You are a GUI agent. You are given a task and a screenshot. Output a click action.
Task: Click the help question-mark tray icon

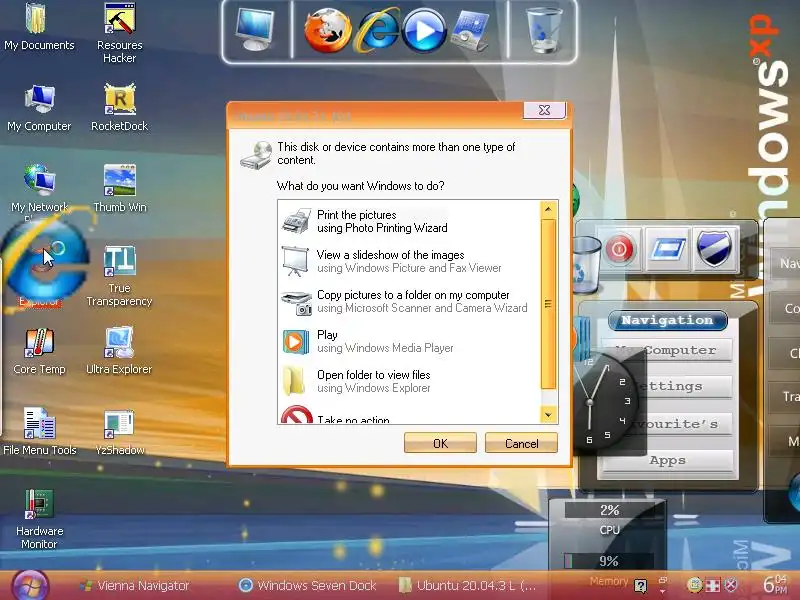tap(640, 585)
